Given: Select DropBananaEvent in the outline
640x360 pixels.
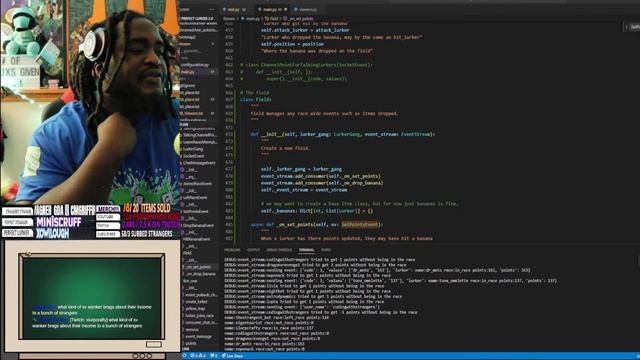Looking at the screenshot, I should click(x=198, y=225).
